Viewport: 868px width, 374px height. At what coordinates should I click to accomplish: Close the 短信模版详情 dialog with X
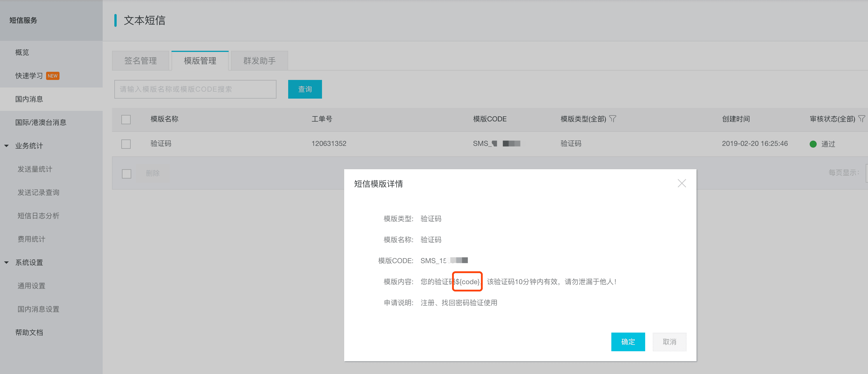tap(681, 183)
